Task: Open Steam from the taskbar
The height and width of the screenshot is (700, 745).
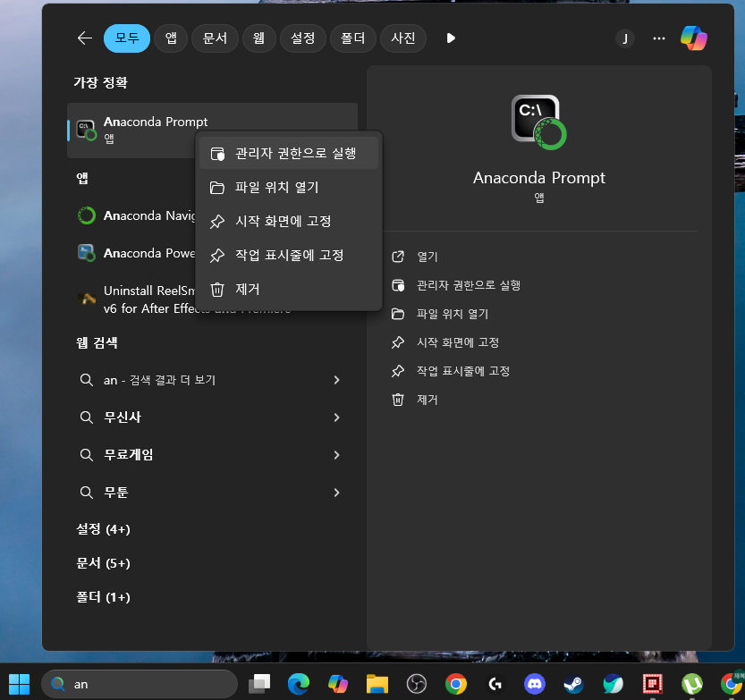Action: (x=573, y=684)
